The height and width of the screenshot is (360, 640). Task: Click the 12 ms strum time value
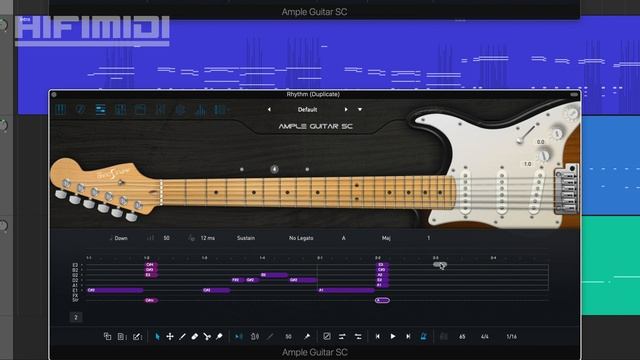208,238
